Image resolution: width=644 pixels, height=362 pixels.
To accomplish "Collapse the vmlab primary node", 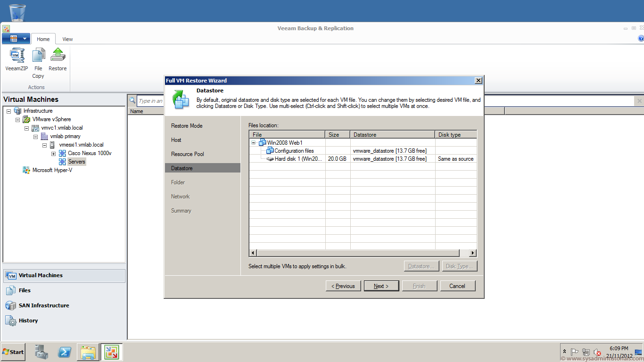I will pyautogui.click(x=35, y=136).
